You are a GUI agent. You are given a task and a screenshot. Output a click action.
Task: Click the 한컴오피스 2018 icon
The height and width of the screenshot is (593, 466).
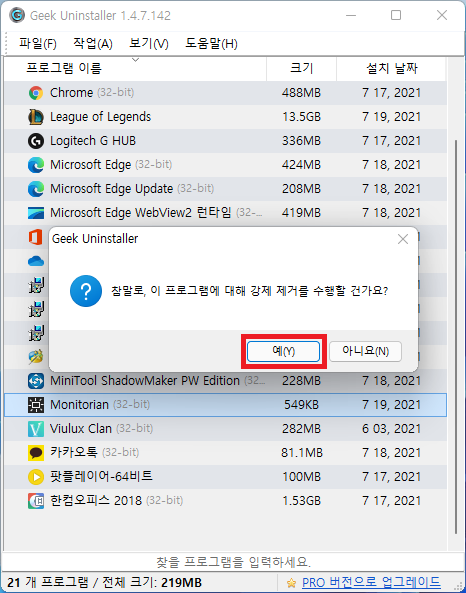coord(36,501)
